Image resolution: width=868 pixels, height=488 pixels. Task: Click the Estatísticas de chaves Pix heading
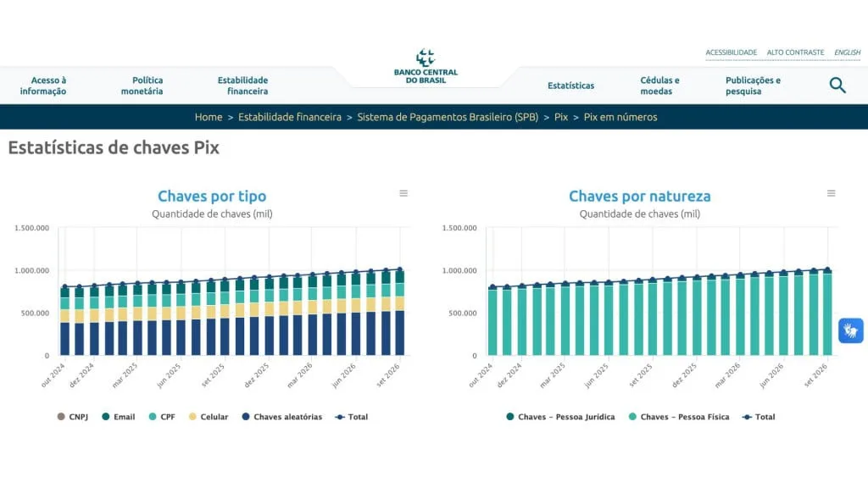pyautogui.click(x=114, y=147)
